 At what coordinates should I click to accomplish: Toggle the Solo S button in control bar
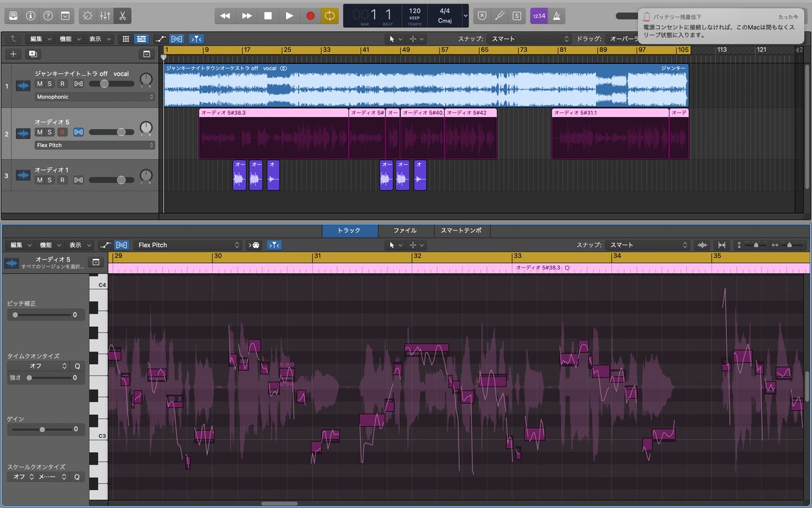[x=516, y=15]
